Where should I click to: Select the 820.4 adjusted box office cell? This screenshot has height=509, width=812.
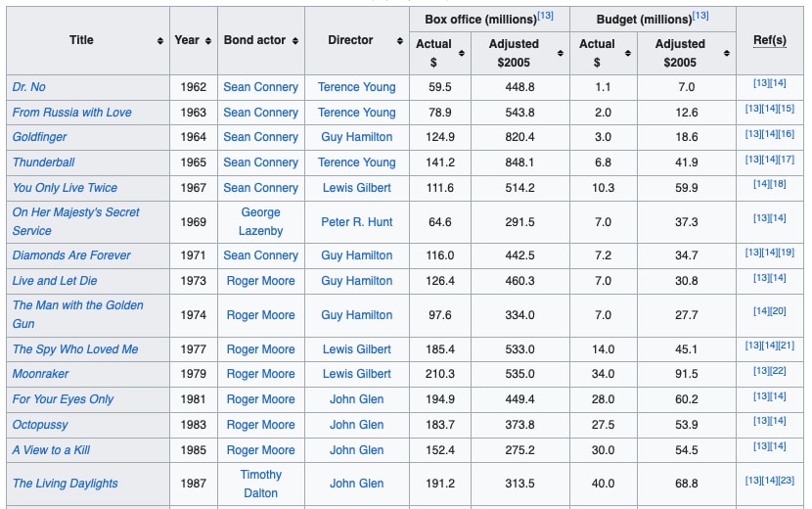click(x=519, y=137)
